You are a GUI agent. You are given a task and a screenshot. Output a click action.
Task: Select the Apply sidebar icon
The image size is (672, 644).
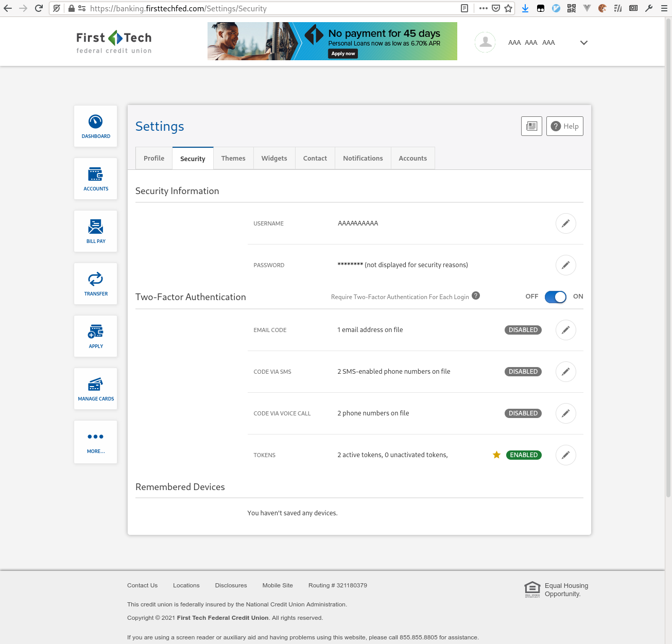pos(96,336)
